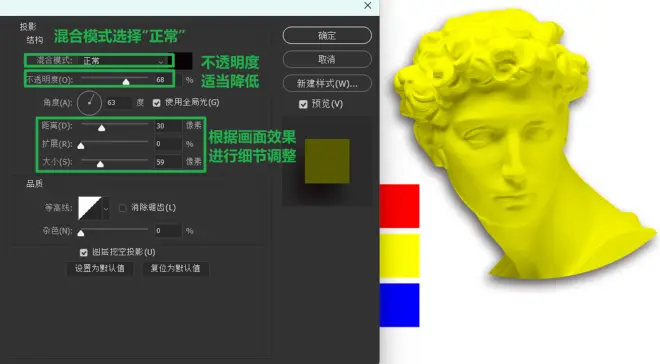The image size is (660, 364).
Task: Click 设置为默认值 button
Action: point(100,268)
